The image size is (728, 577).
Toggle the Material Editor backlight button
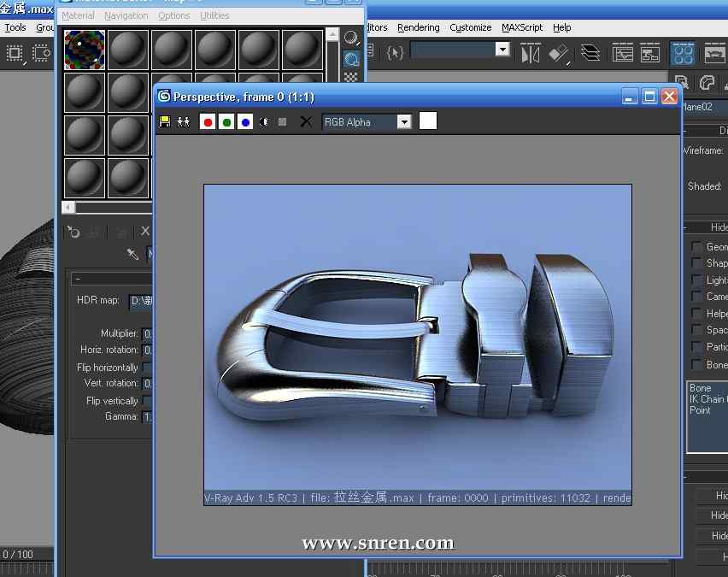tap(351, 60)
